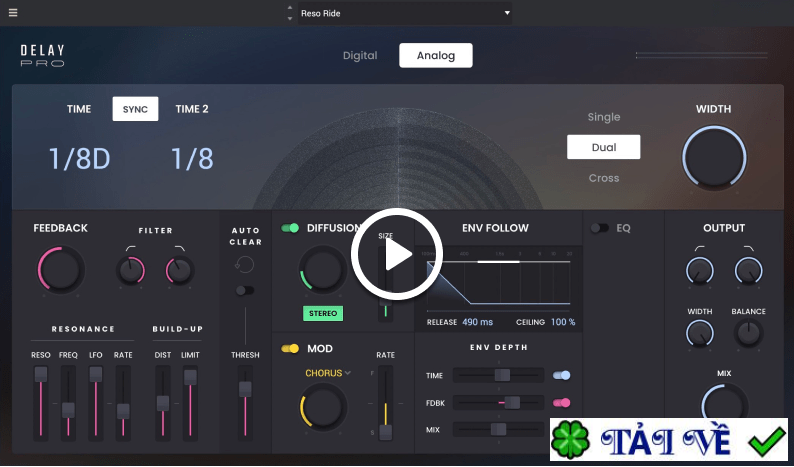Click the env depth FDBK slider
This screenshot has height=467, width=794.
[498, 403]
